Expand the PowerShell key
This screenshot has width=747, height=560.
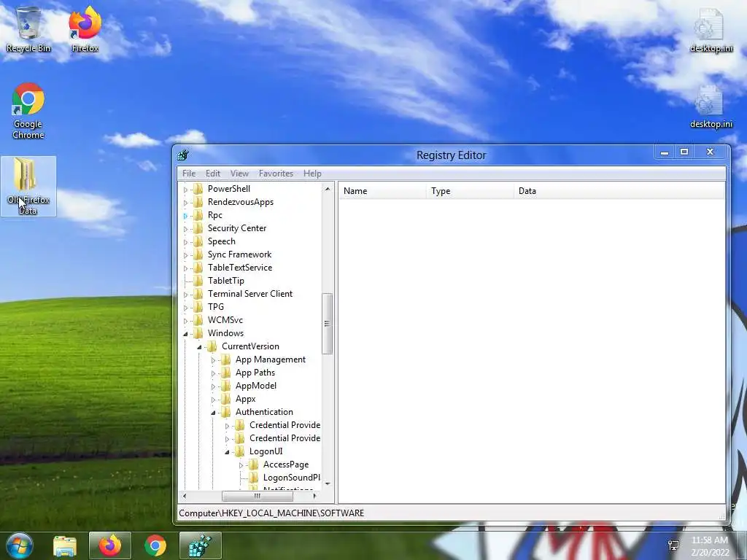coord(185,190)
